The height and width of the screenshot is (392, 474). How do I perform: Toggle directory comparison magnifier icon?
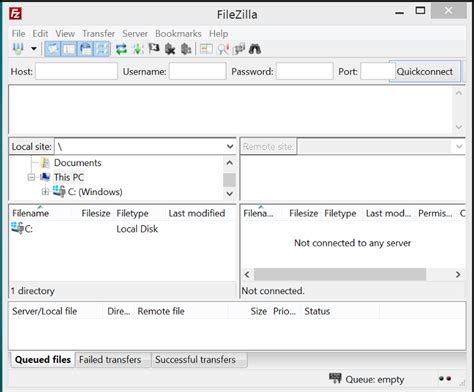(223, 49)
